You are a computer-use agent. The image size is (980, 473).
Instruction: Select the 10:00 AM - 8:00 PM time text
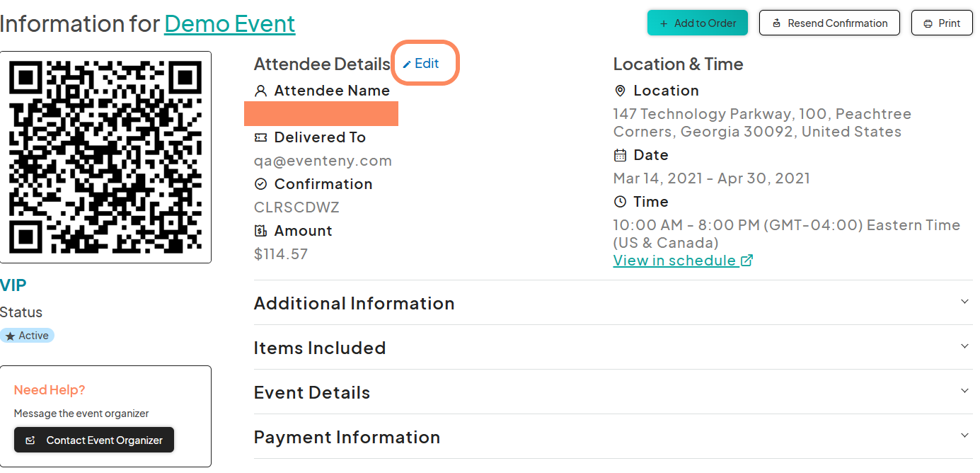point(787,234)
